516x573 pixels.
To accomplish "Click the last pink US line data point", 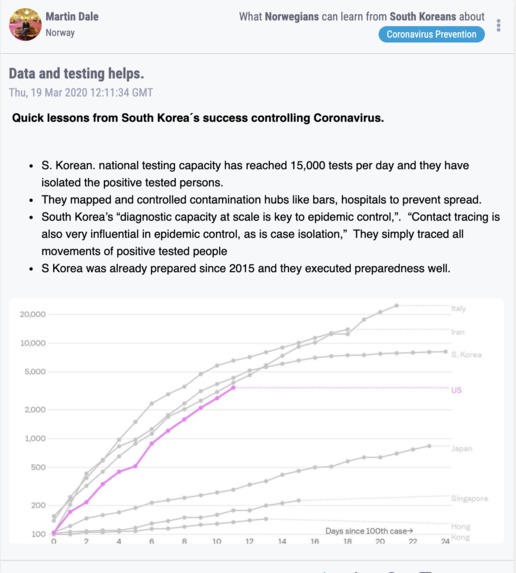I will [234, 387].
